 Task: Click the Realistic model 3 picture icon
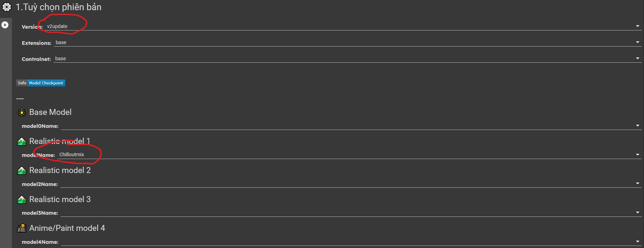point(22,200)
